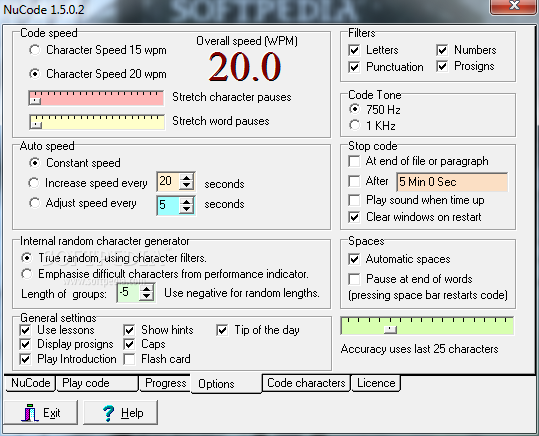The width and height of the screenshot is (539, 436).
Task: Select Emphasise difficult characters option
Action: (x=26, y=274)
